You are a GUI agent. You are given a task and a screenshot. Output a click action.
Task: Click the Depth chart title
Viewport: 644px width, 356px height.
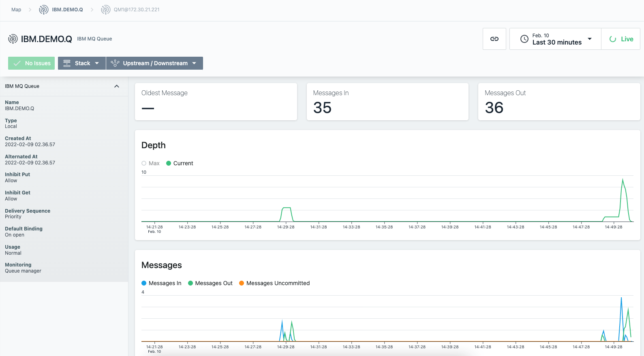pyautogui.click(x=154, y=145)
